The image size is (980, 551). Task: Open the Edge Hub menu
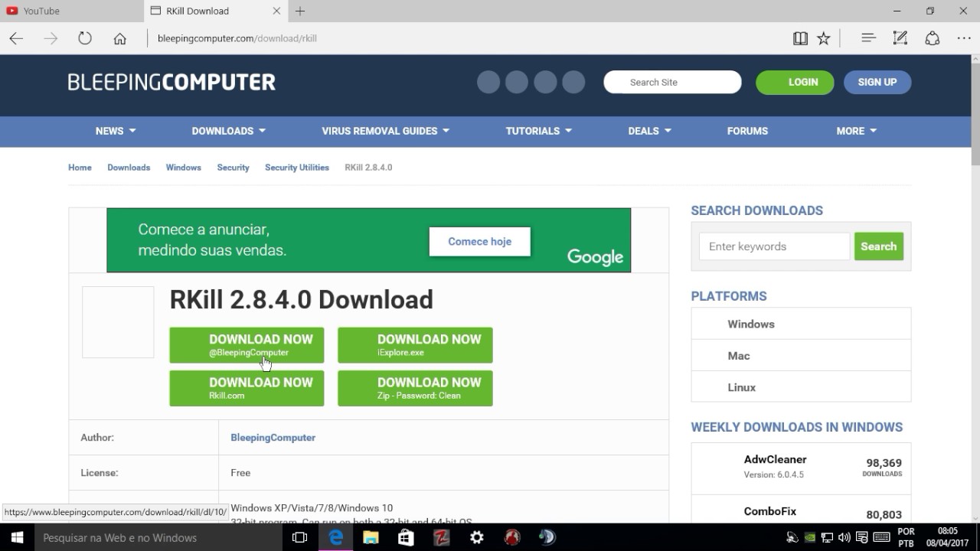point(868,38)
